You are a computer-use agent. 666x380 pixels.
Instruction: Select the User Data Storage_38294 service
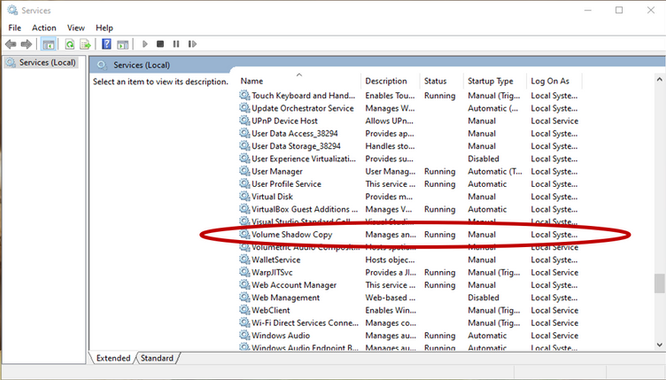(296, 146)
